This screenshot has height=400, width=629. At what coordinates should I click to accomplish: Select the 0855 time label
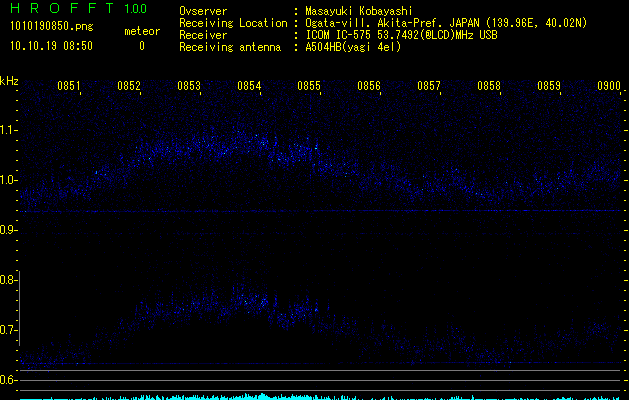click(x=309, y=86)
